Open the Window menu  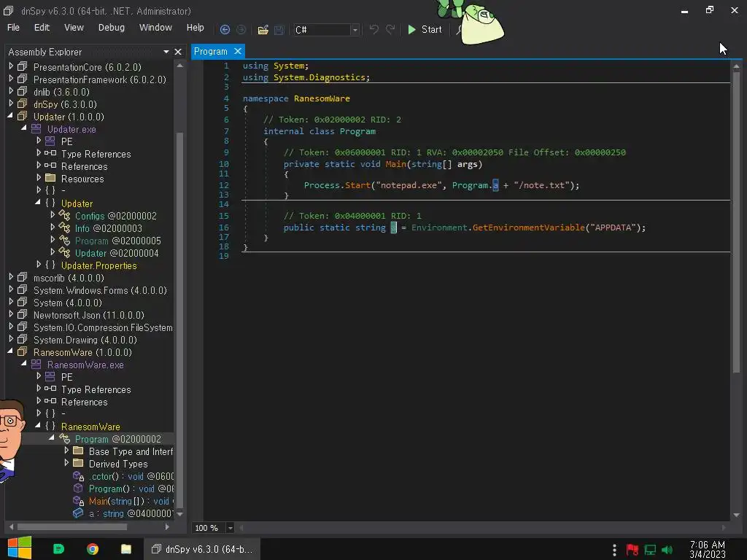click(155, 28)
